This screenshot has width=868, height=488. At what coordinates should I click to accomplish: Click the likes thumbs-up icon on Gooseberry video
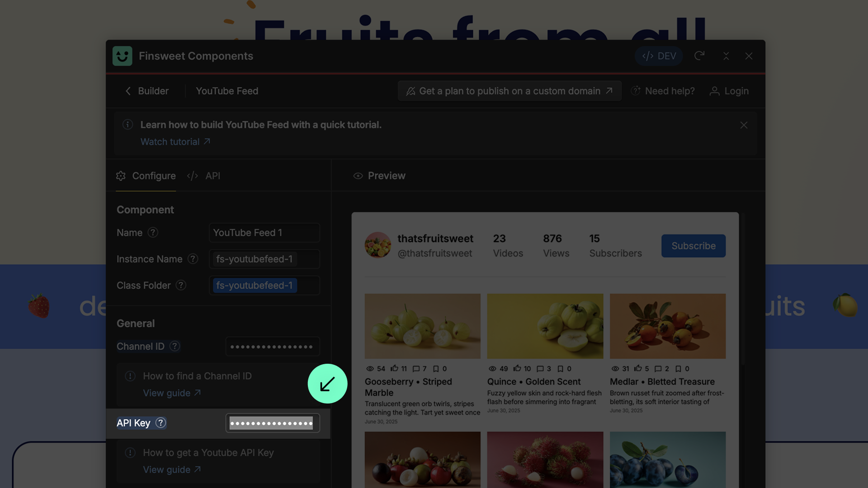[x=394, y=368]
